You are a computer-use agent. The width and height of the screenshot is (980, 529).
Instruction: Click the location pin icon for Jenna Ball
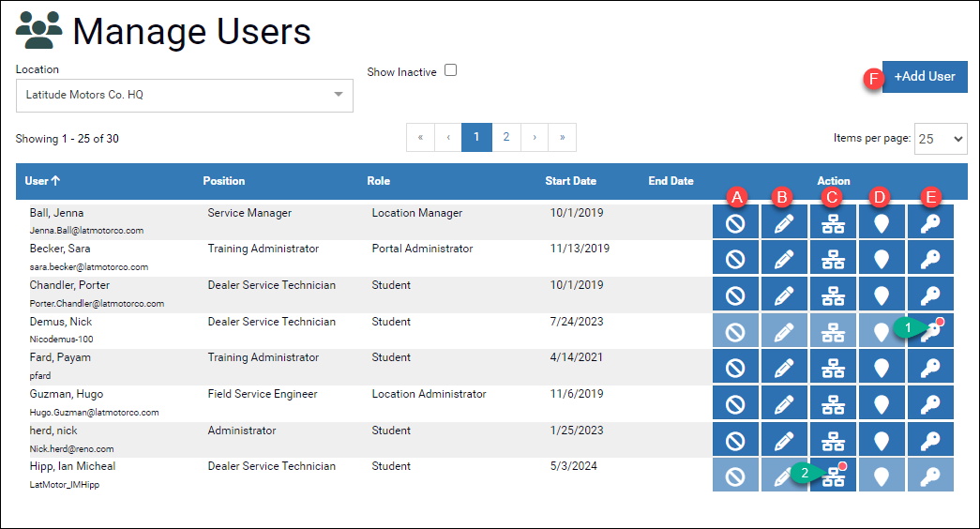pos(882,222)
